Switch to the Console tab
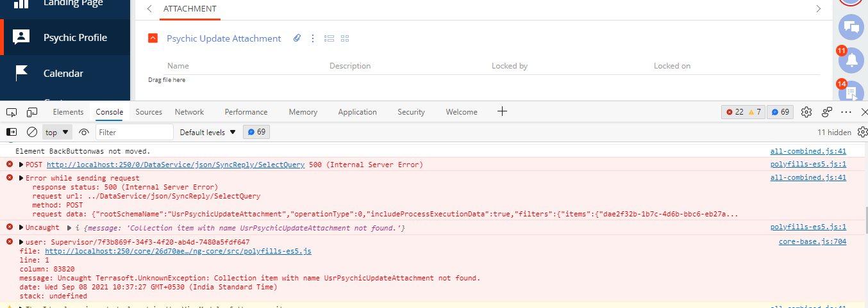Screen dimensions: 868x308 coord(110,112)
